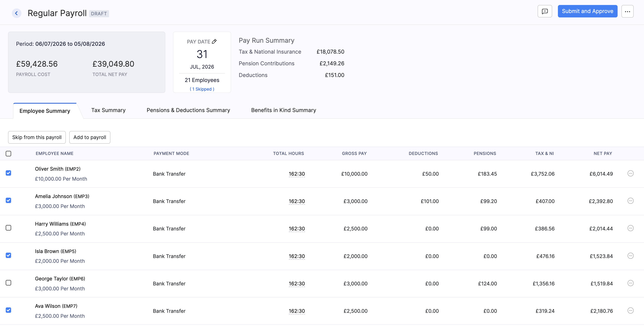Image resolution: width=644 pixels, height=326 pixels.
Task: Open row actions for Harry Williams
Action: [x=630, y=228]
